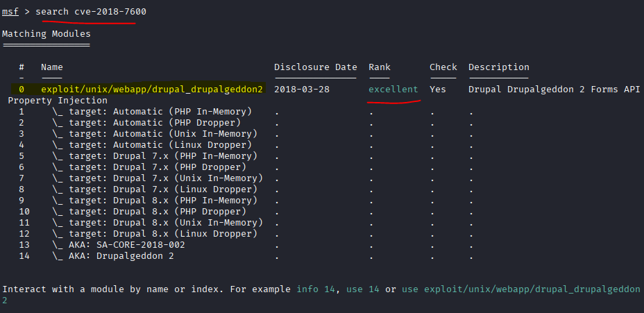Click the Check column header
The image size is (644, 313).
(x=443, y=67)
